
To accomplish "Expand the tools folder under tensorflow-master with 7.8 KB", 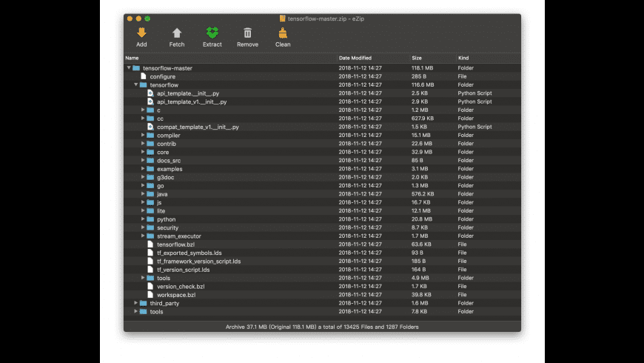I will pos(136,311).
